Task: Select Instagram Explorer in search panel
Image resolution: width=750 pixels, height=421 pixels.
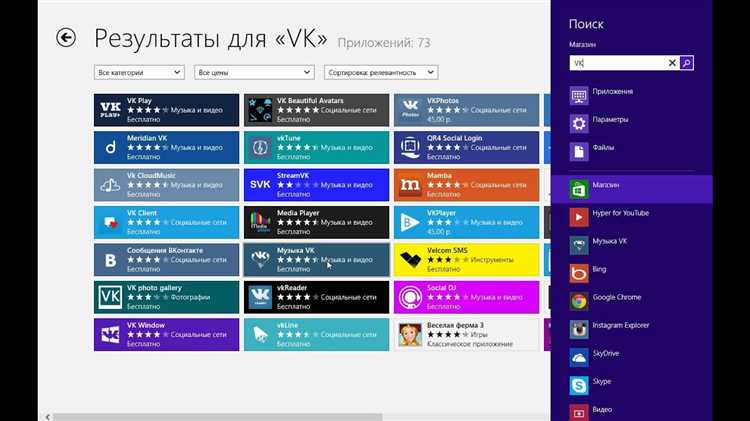Action: (631, 330)
